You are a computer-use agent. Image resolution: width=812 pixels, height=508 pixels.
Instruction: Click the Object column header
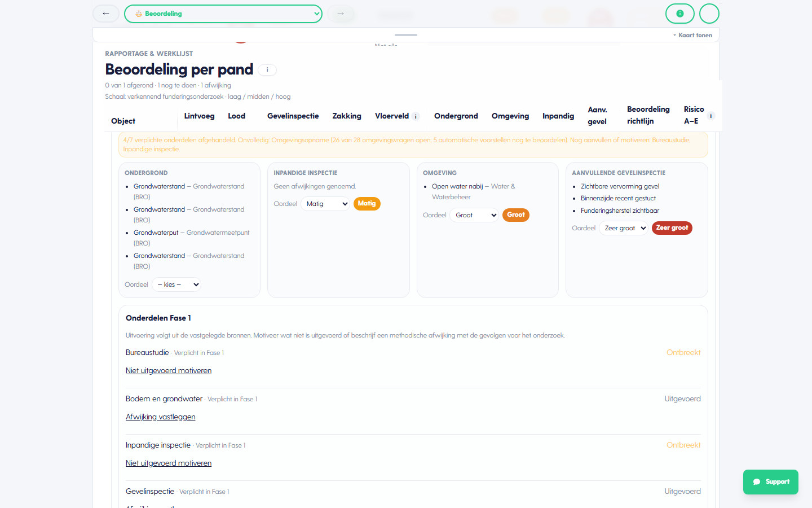click(123, 121)
